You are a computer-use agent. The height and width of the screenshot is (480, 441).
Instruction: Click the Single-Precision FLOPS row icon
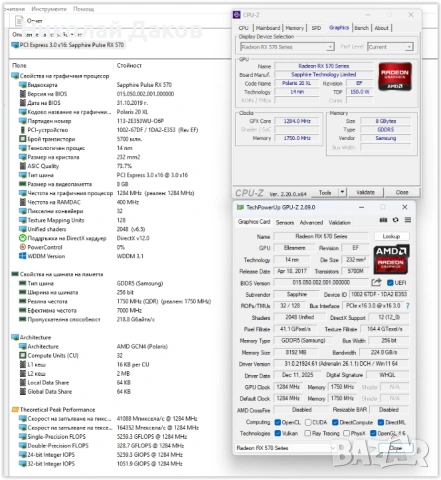[x=22, y=436]
